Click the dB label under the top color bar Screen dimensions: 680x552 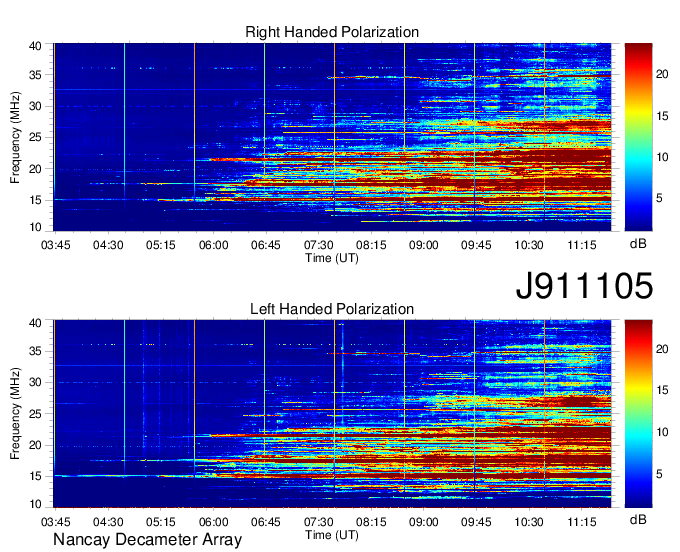[x=638, y=244]
